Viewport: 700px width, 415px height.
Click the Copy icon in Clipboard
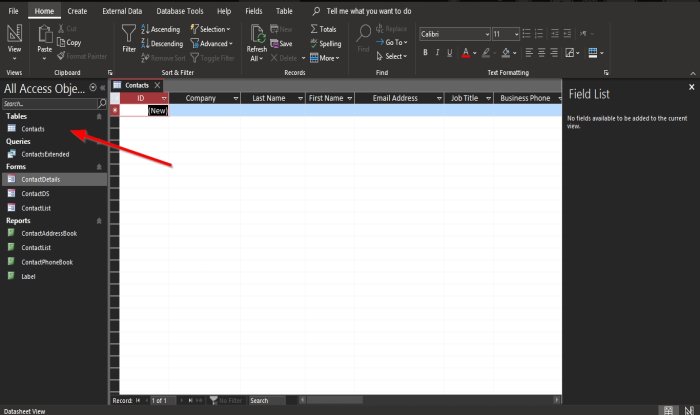pos(61,42)
